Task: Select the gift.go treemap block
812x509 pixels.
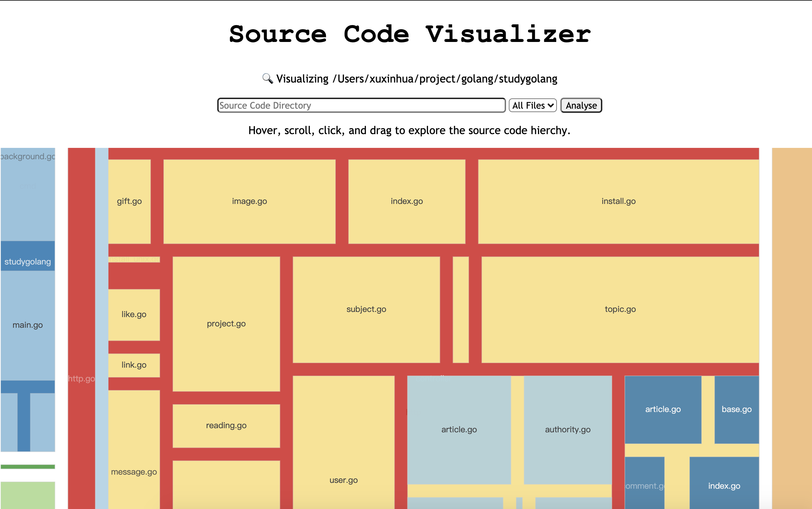Action: pyautogui.click(x=129, y=201)
